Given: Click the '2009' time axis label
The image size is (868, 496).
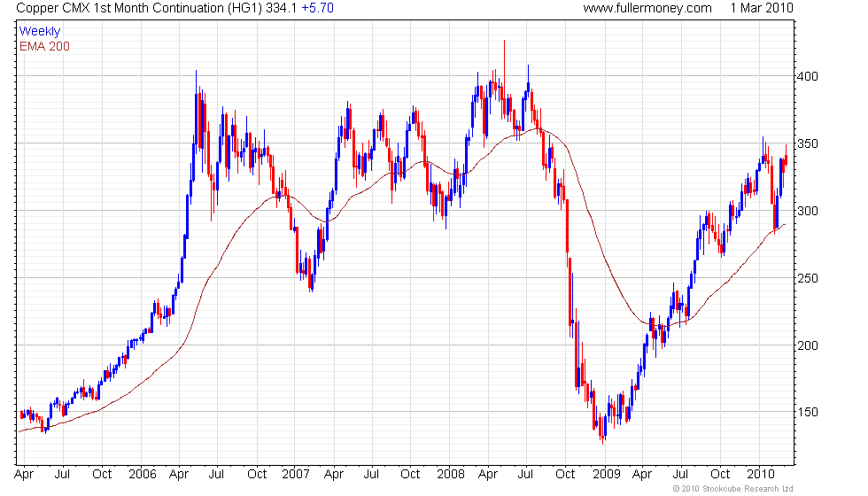Looking at the screenshot, I should (x=606, y=475).
